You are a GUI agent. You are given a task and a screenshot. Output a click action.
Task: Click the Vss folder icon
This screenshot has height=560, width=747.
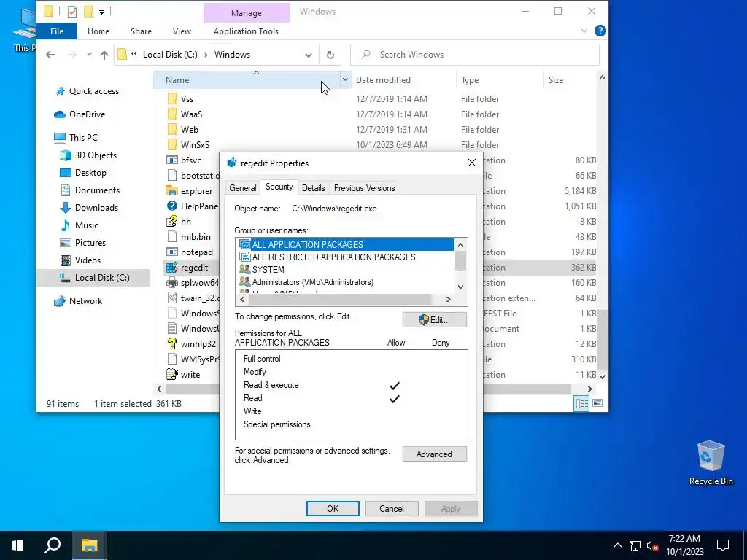[x=172, y=99]
